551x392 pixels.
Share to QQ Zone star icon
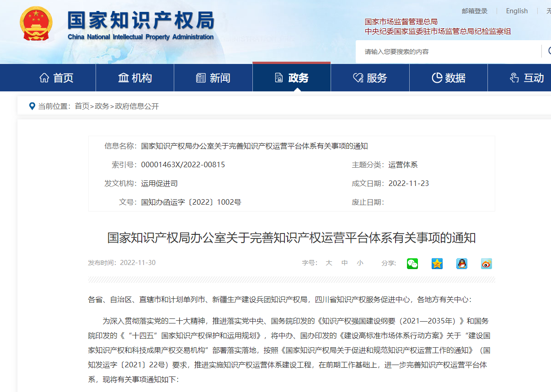point(437,264)
